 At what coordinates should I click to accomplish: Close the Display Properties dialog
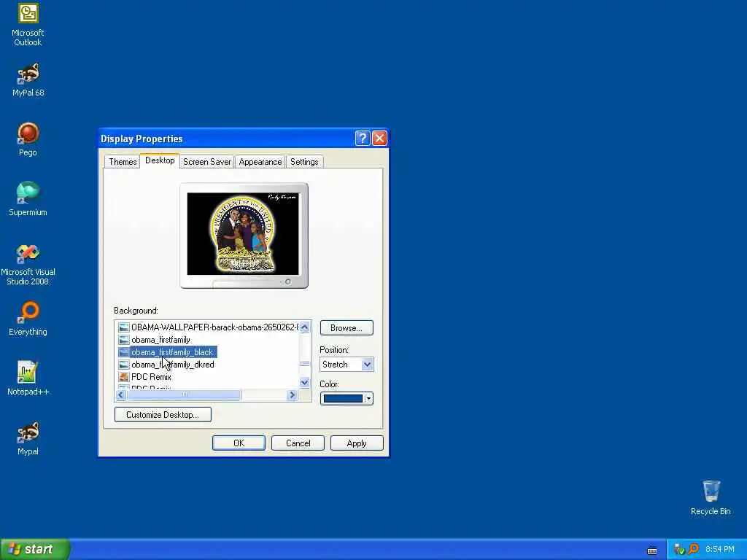379,138
